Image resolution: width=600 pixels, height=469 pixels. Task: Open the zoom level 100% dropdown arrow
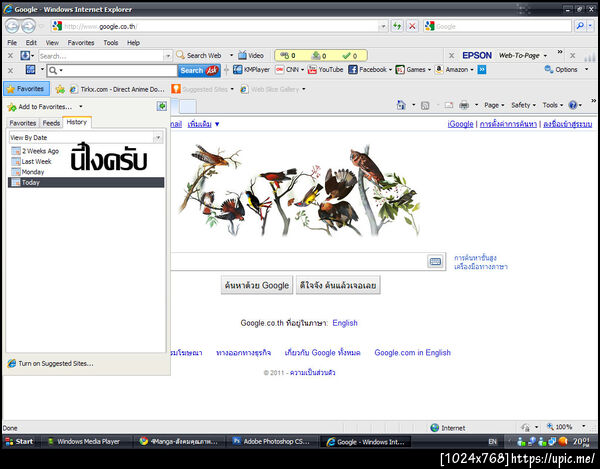click(x=584, y=426)
